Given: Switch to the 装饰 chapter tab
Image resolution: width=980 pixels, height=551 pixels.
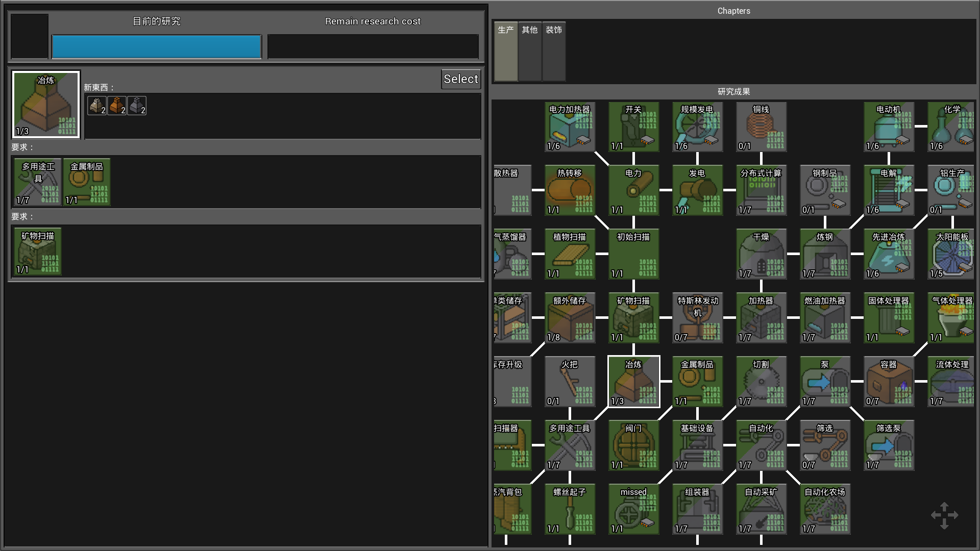Looking at the screenshot, I should (x=554, y=51).
